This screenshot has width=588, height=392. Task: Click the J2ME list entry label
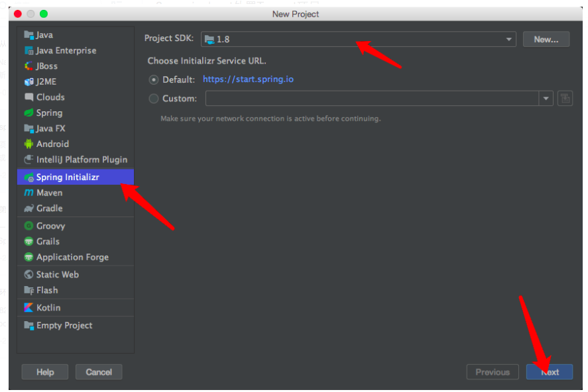click(x=46, y=81)
